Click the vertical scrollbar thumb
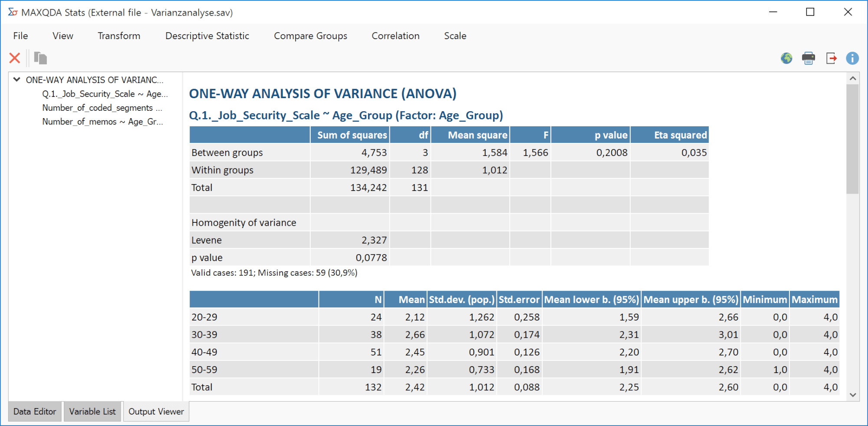 coord(852,139)
